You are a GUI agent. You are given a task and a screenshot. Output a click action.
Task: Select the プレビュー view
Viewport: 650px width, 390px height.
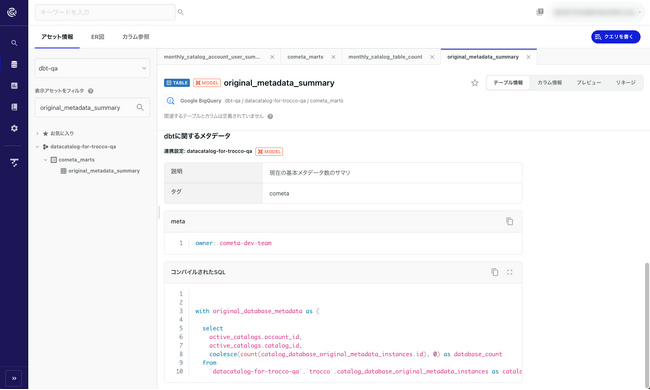589,83
